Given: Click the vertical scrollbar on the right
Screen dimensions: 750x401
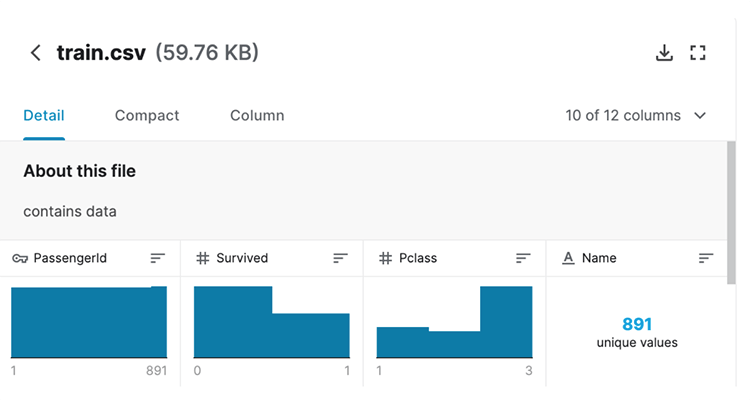Looking at the screenshot, I should click(x=731, y=210).
